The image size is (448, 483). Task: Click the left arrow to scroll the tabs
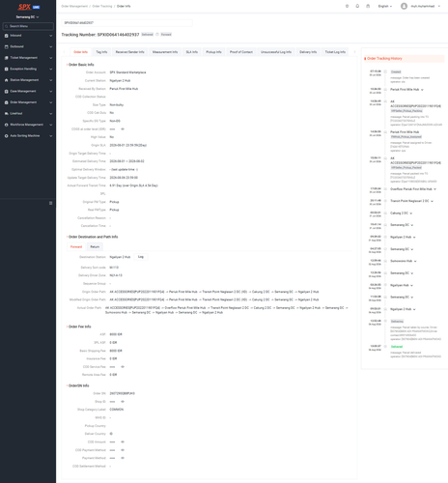pyautogui.click(x=64, y=52)
